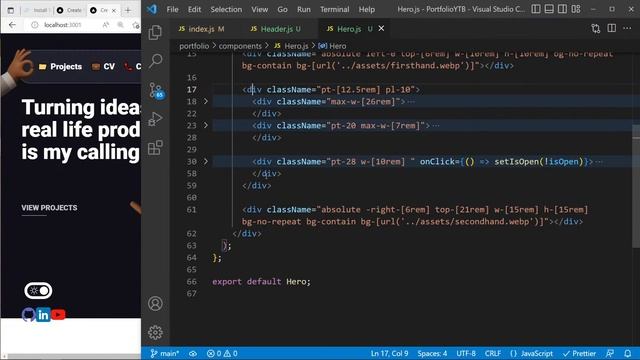Change encoding via UTF-8 status item
The image size is (640, 360).
466,353
